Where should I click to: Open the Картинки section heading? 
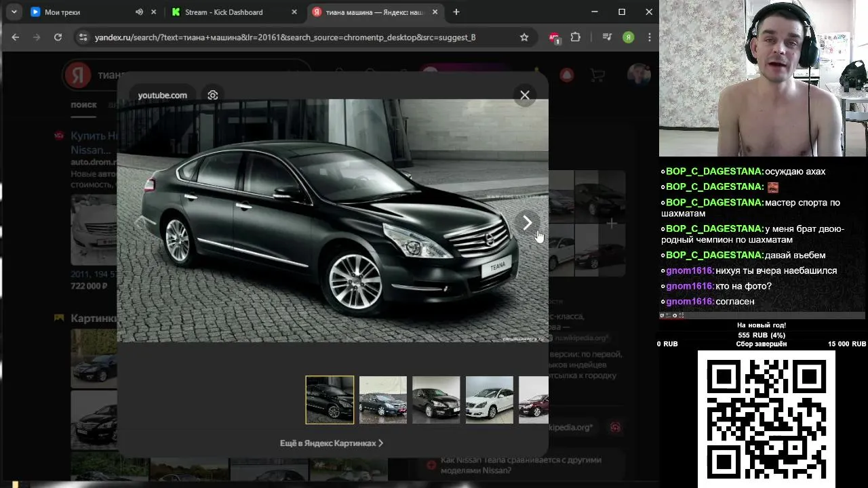click(94, 318)
